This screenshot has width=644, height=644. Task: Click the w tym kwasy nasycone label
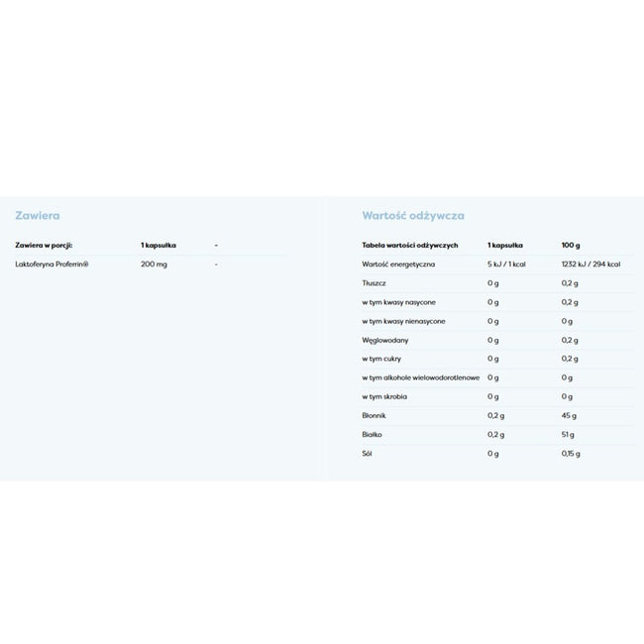click(399, 302)
